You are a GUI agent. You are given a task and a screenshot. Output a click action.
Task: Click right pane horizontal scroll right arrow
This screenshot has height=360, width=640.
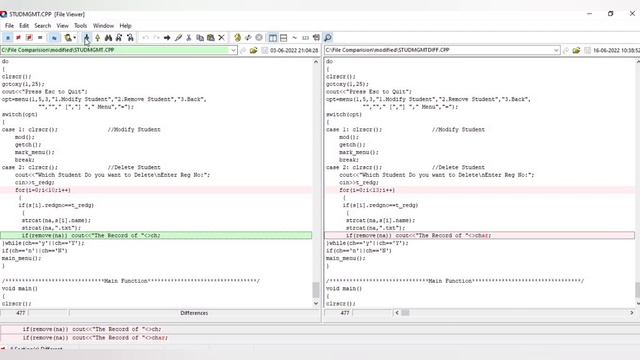click(x=632, y=313)
